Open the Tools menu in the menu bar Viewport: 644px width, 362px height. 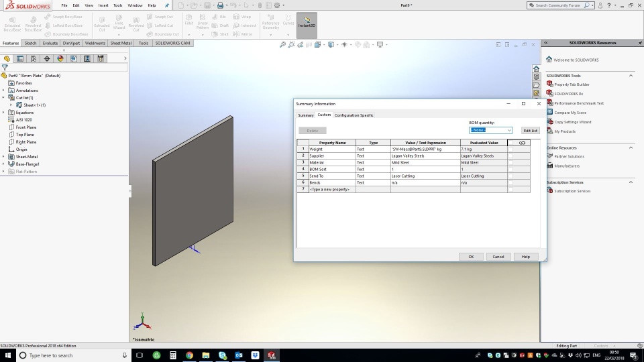coord(117,5)
